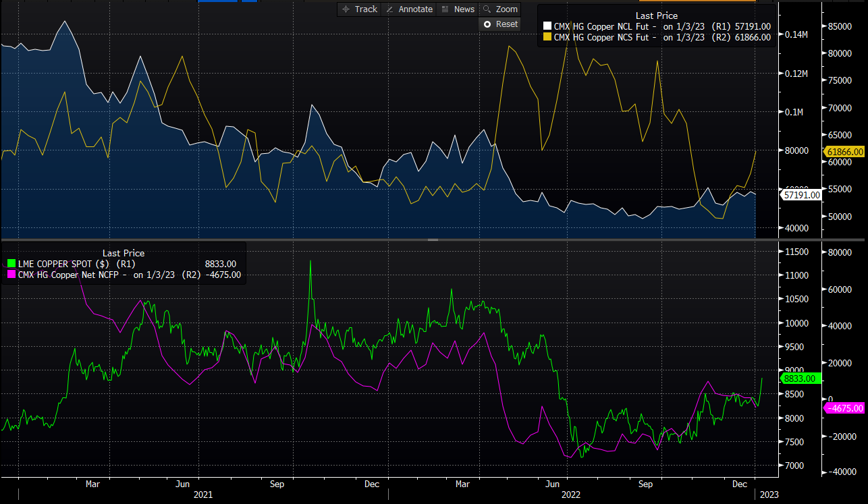868x504 pixels.
Task: Click the lower legend's Last Price header
Action: 123,253
